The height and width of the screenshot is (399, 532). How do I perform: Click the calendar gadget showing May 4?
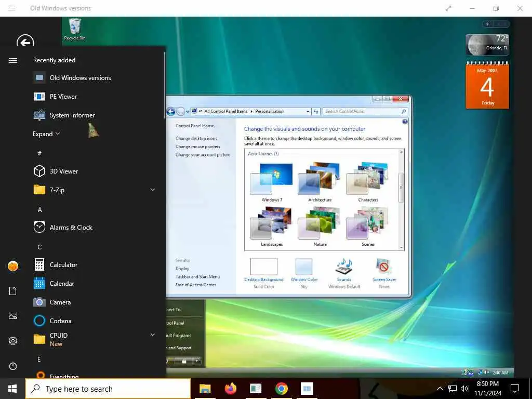pos(487,86)
